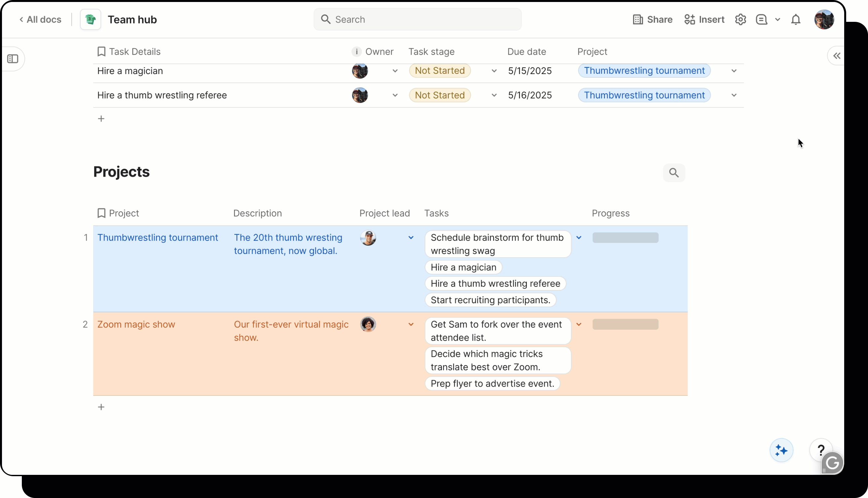The image size is (868, 498).
Task: Expand tasks dropdown for Zoom magic show
Action: click(579, 324)
